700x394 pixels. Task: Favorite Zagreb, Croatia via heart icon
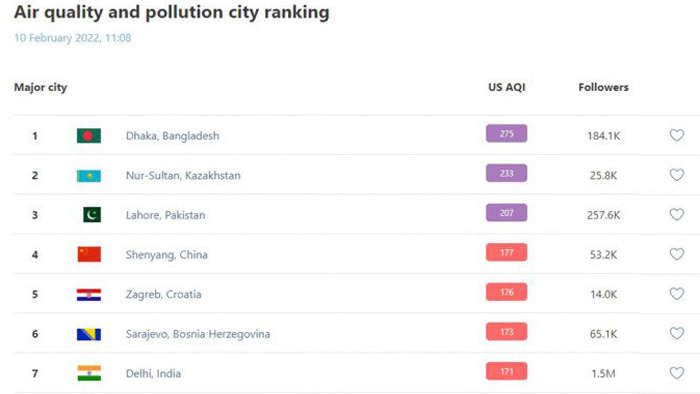677,294
